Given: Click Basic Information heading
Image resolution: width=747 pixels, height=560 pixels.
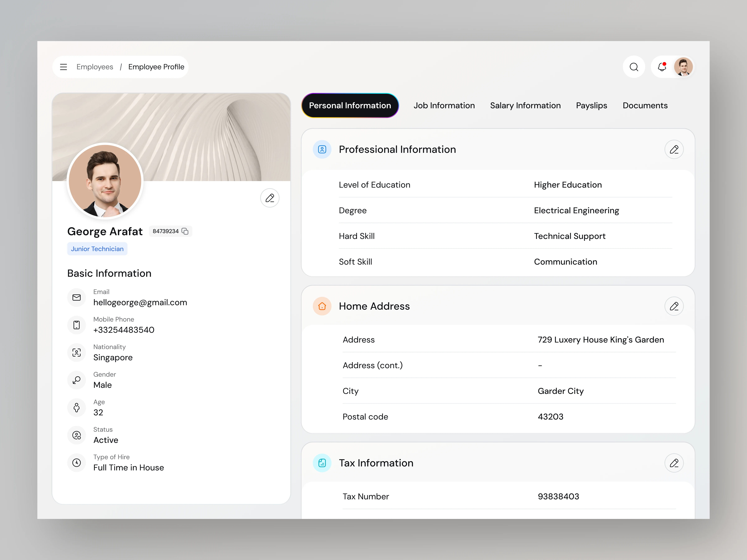Looking at the screenshot, I should (109, 273).
